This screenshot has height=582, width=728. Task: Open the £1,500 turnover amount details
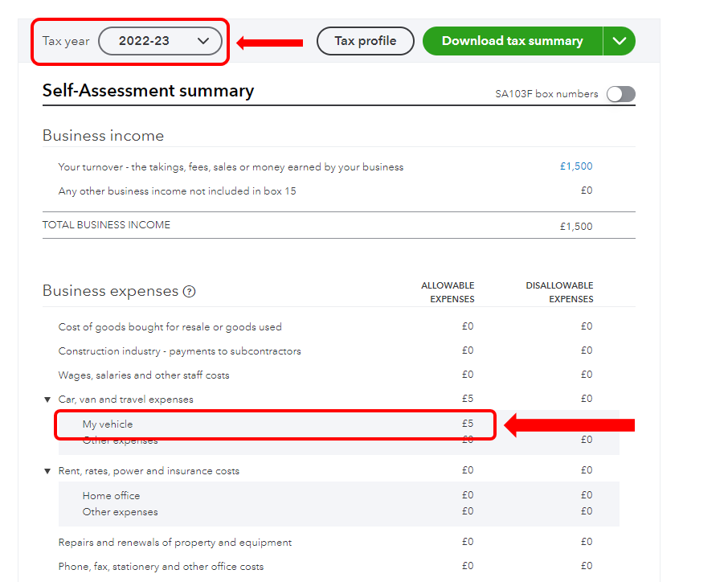click(x=576, y=166)
